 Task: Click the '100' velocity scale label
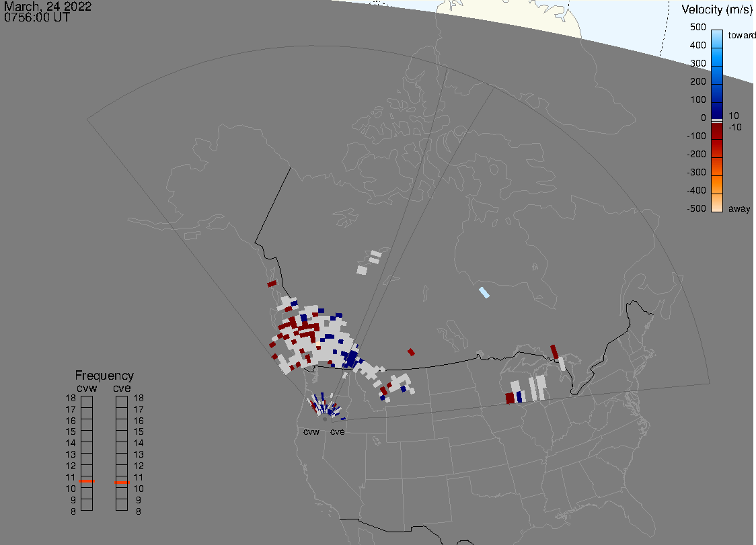pyautogui.click(x=697, y=99)
